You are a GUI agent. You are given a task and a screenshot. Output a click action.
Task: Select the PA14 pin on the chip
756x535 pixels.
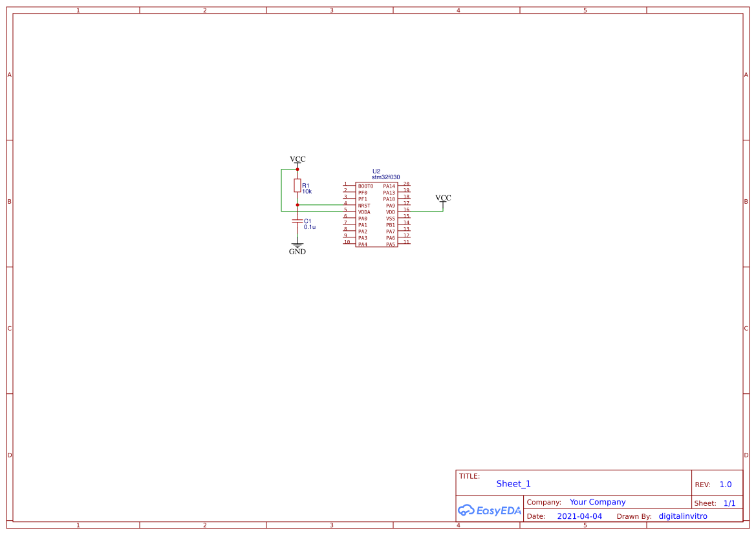pyautogui.click(x=389, y=186)
